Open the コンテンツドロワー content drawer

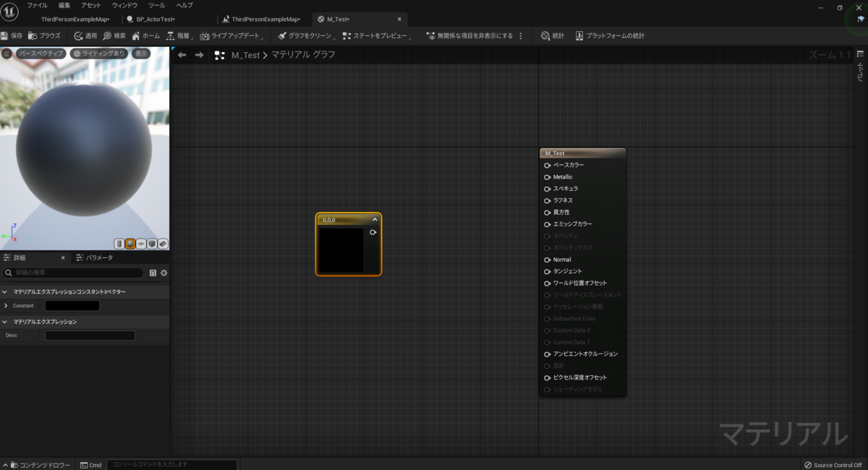[x=37, y=465]
